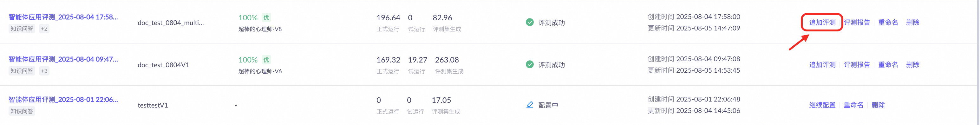Open 智能体应用评测_2025-08-04 17:58 task
Image resolution: width=980 pixels, height=125 pixels.
click(63, 17)
